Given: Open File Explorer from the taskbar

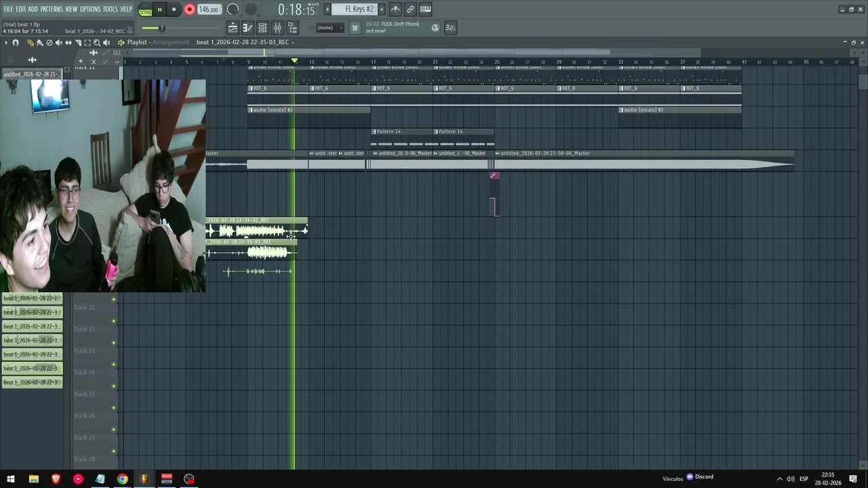Looking at the screenshot, I should tap(33, 479).
